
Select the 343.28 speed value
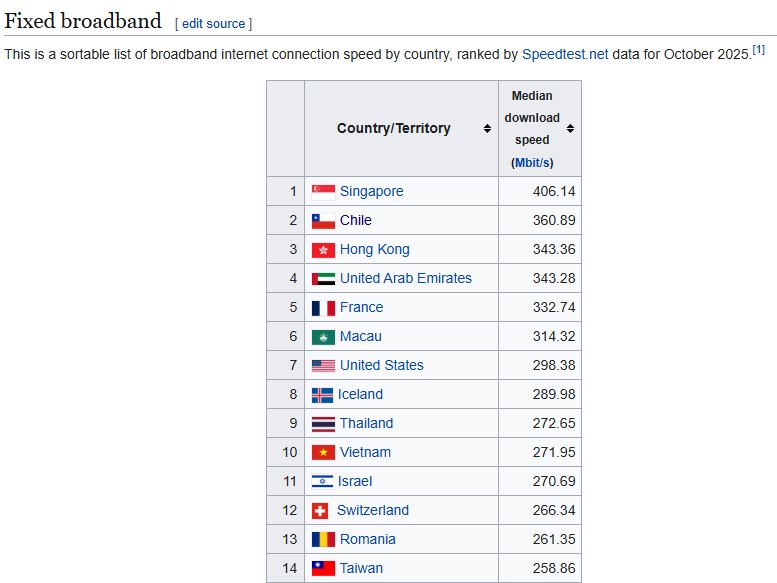pyautogui.click(x=554, y=278)
